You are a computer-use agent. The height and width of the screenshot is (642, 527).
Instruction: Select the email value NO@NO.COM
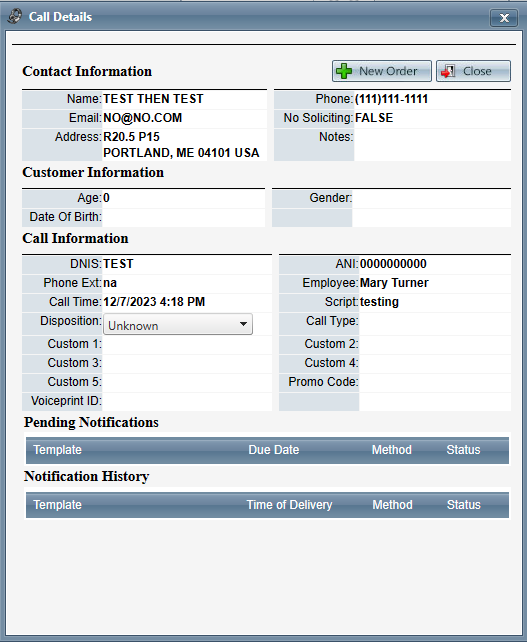[x=142, y=118]
